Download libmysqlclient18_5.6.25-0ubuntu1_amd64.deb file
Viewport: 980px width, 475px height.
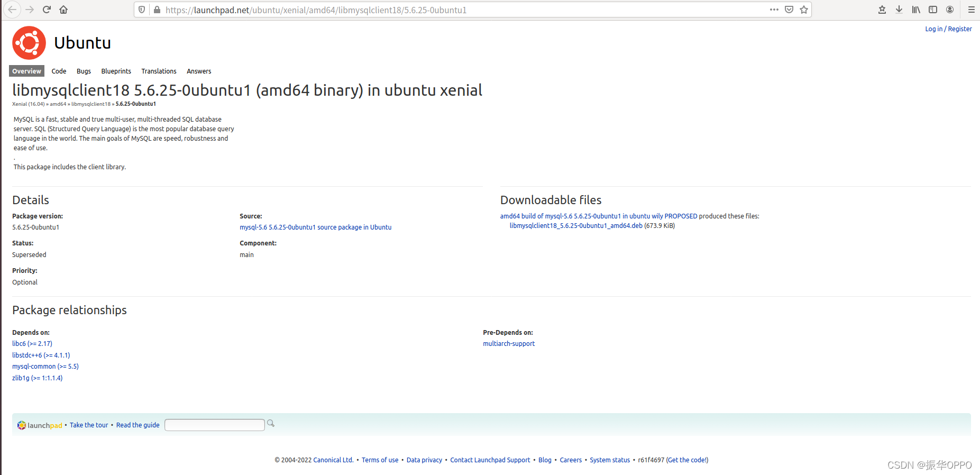[x=576, y=226]
